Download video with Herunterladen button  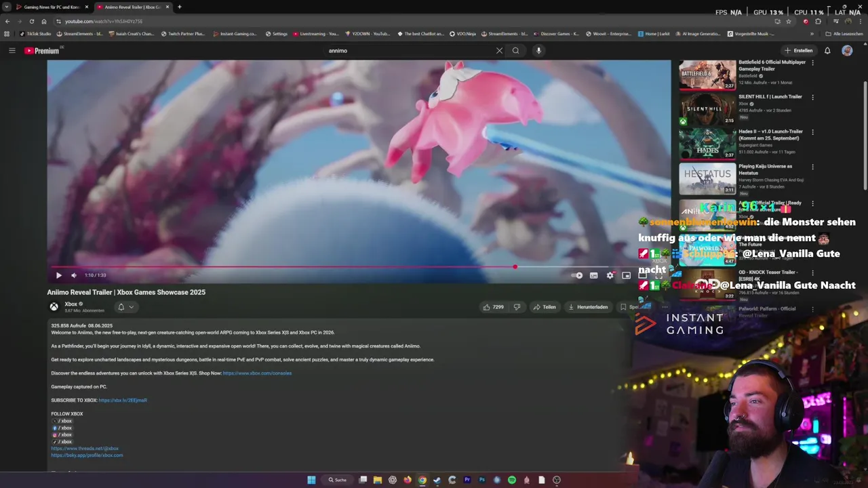(x=588, y=307)
